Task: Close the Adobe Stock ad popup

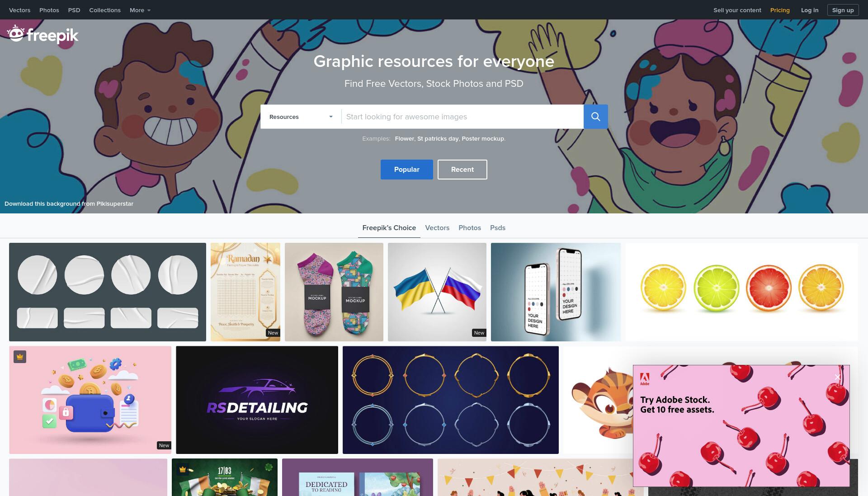Action: point(837,377)
